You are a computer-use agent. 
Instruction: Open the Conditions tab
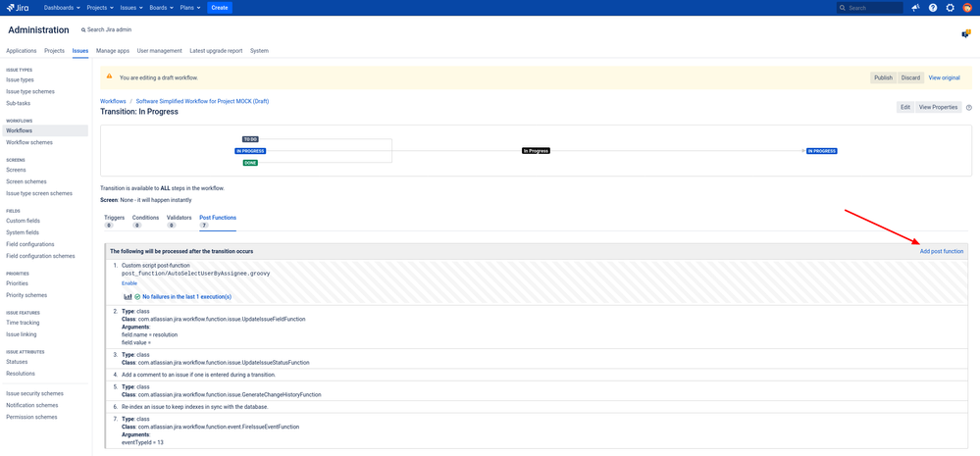click(x=145, y=221)
